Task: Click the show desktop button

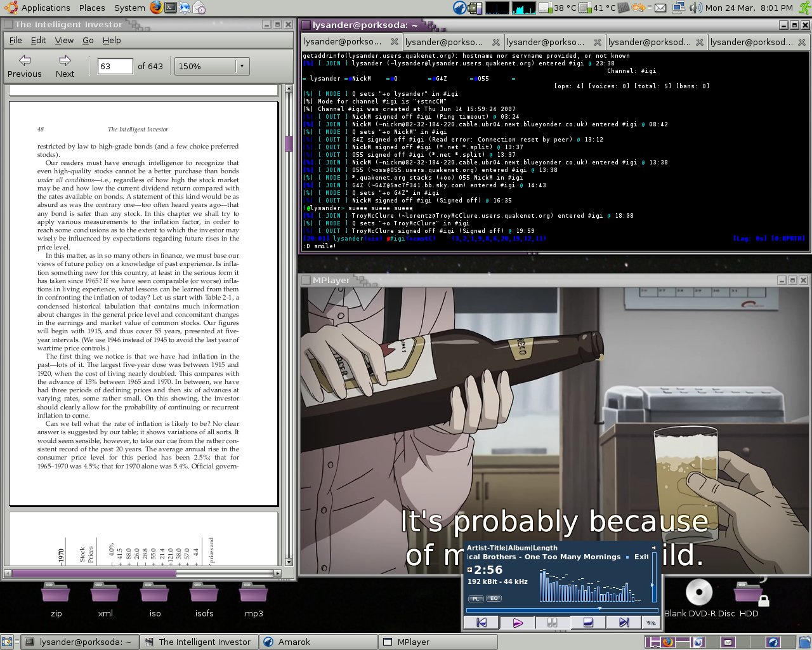Action: (7, 642)
